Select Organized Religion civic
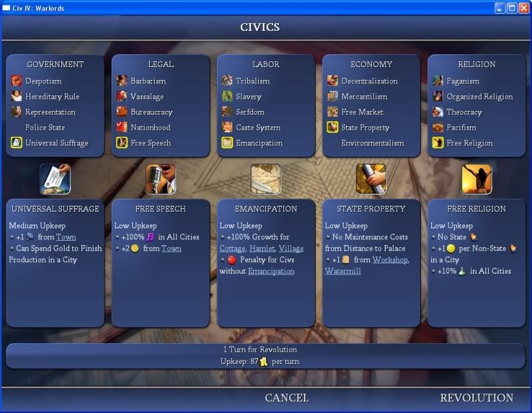 (x=479, y=96)
